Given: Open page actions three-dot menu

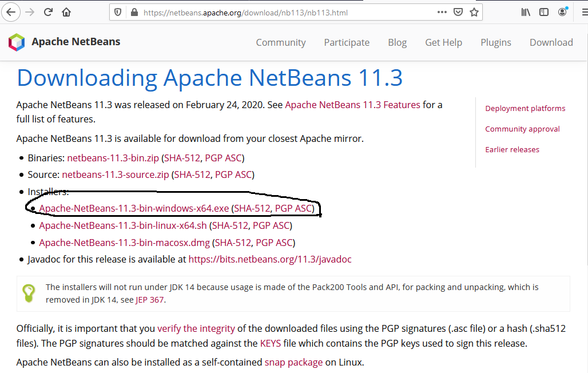Looking at the screenshot, I should [x=442, y=12].
